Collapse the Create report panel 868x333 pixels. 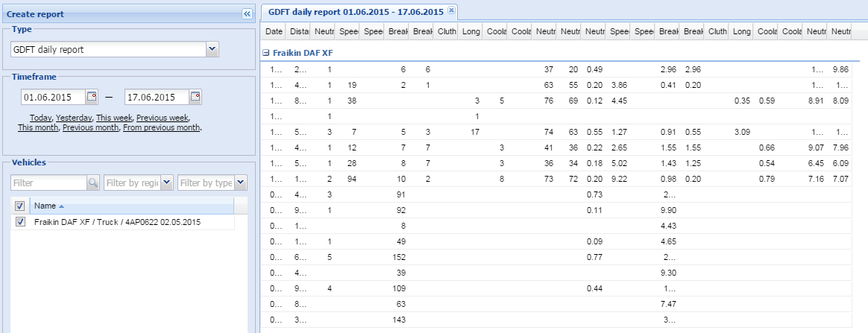[247, 14]
